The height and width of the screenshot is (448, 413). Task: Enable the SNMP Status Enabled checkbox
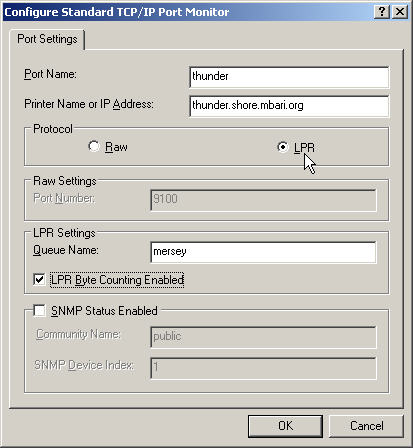39,311
